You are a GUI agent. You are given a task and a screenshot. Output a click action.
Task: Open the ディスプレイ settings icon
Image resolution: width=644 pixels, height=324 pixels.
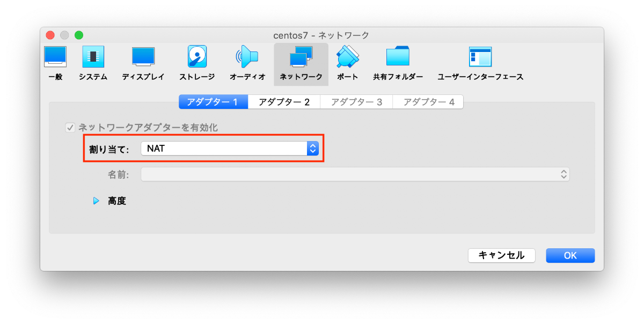click(143, 63)
